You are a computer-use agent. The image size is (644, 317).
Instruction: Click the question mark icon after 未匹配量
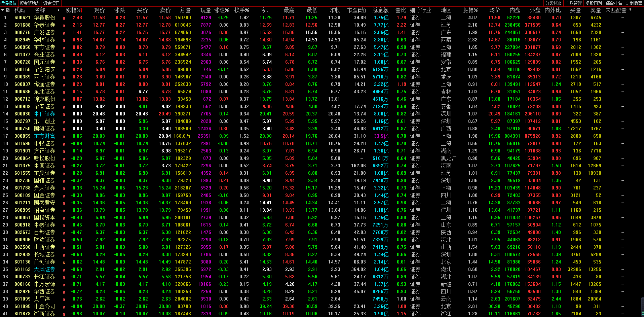[630, 10]
